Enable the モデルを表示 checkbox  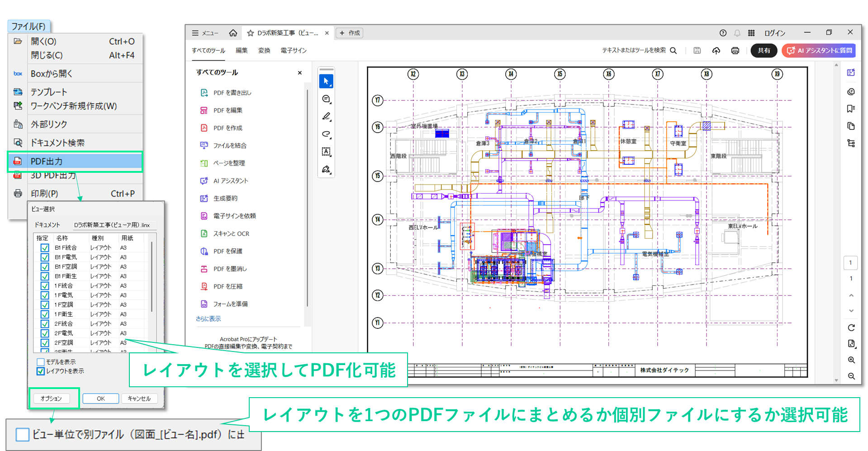[x=41, y=362]
